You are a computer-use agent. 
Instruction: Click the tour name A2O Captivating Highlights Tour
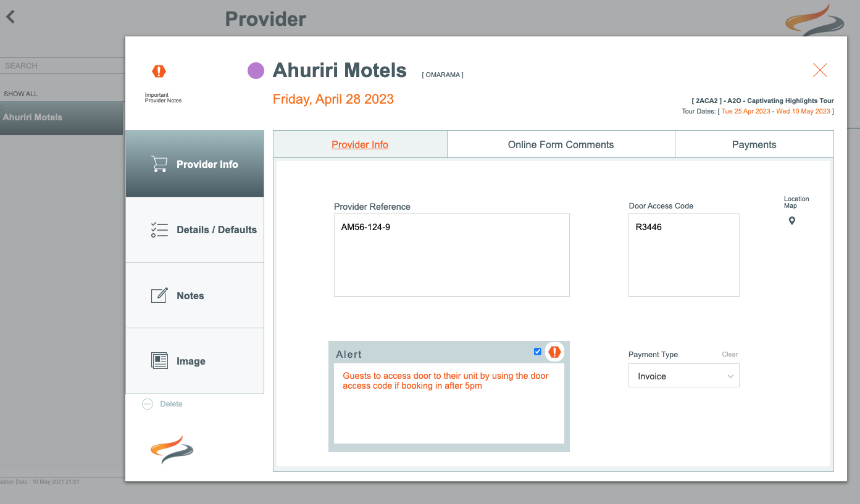(x=780, y=101)
